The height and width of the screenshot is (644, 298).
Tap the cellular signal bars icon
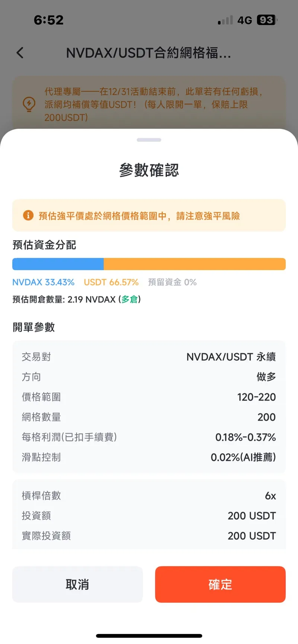point(225,20)
